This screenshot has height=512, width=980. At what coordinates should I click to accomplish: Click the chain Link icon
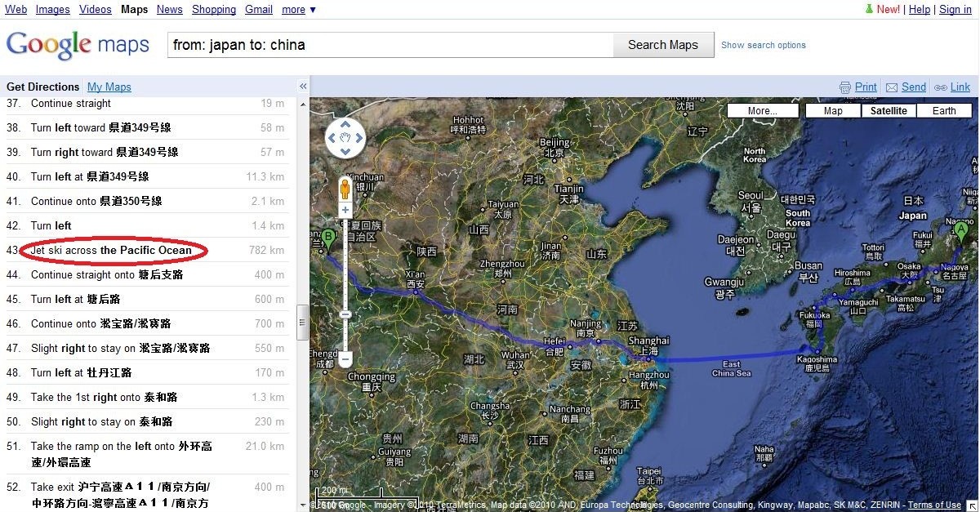click(941, 87)
